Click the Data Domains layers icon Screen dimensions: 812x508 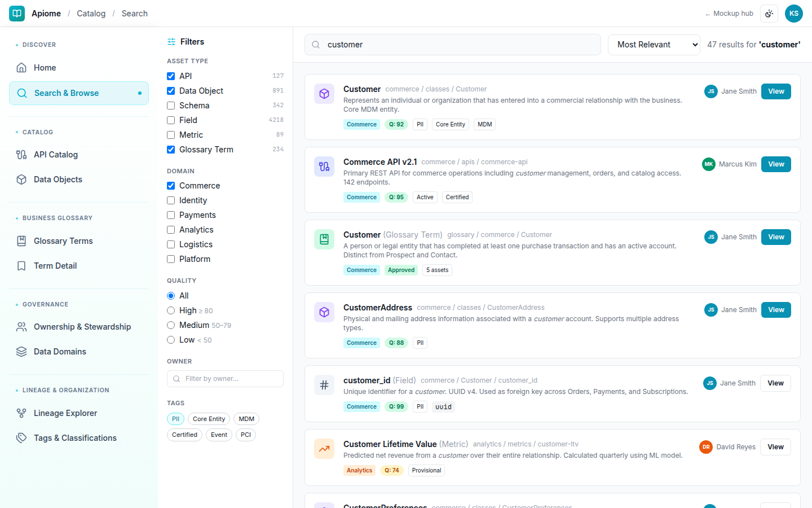tap(21, 352)
